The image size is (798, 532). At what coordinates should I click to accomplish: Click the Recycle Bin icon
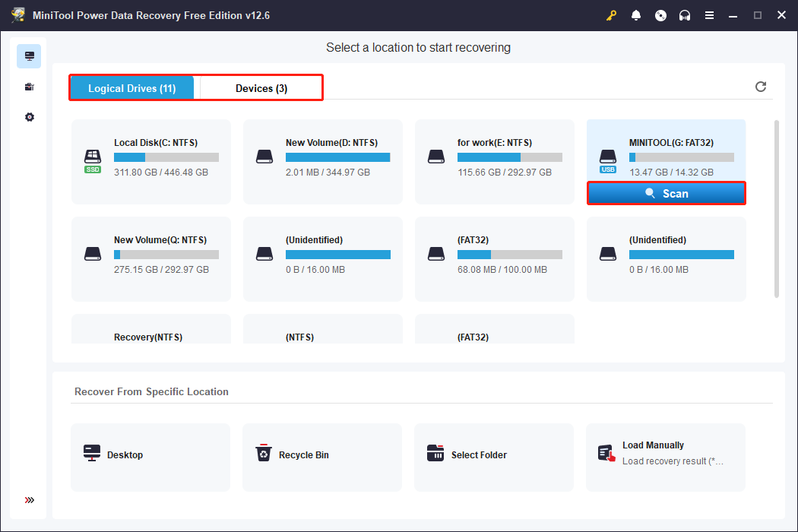263,453
